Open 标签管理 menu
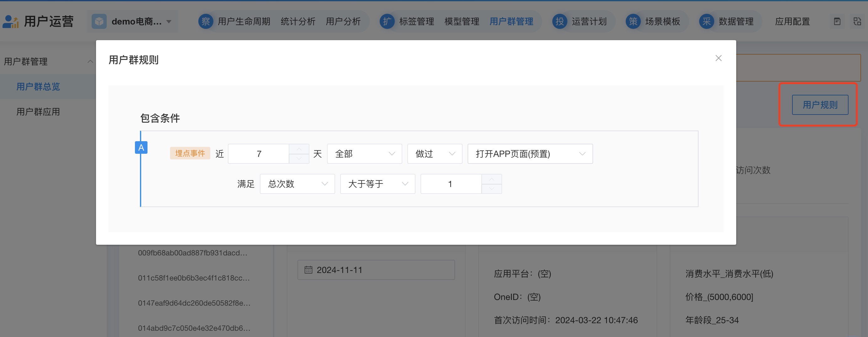868x337 pixels. point(416,22)
